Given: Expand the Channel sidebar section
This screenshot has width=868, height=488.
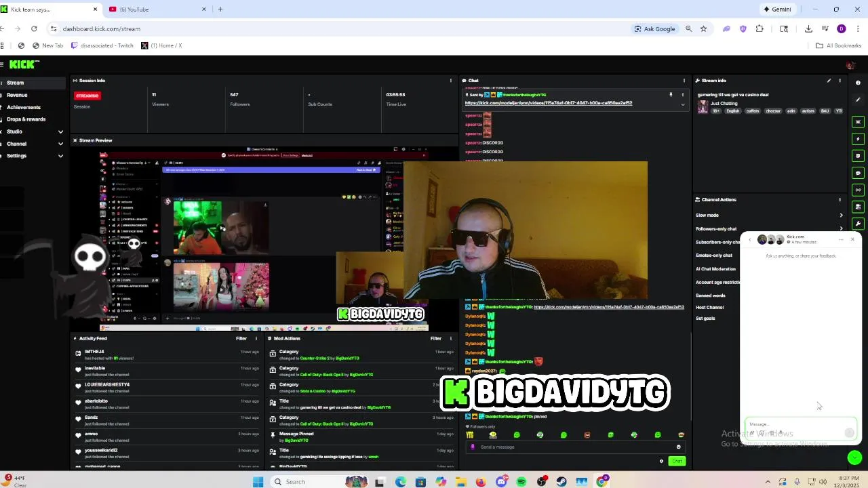Looking at the screenshot, I should (33, 144).
